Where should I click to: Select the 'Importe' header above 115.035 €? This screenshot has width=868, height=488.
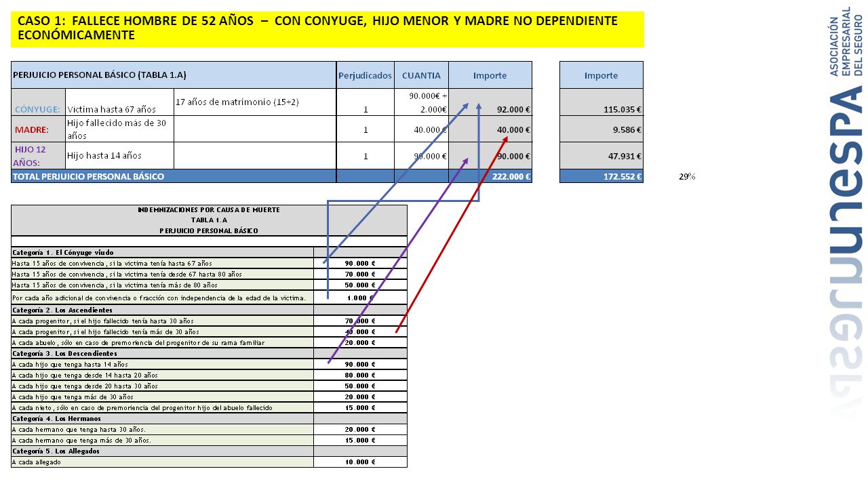[601, 75]
